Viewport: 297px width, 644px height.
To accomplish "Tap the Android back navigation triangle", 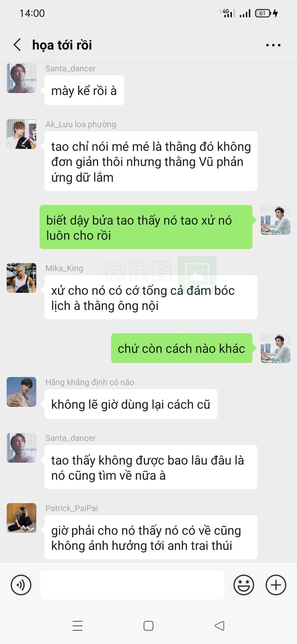I will point(220,626).
